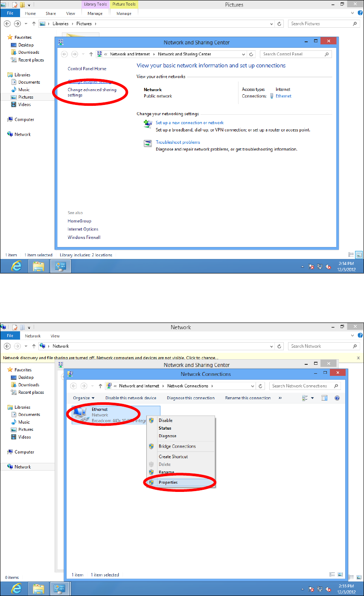Click the 'Network and Internet' breadcrumb in Network Connections

pos(139,386)
